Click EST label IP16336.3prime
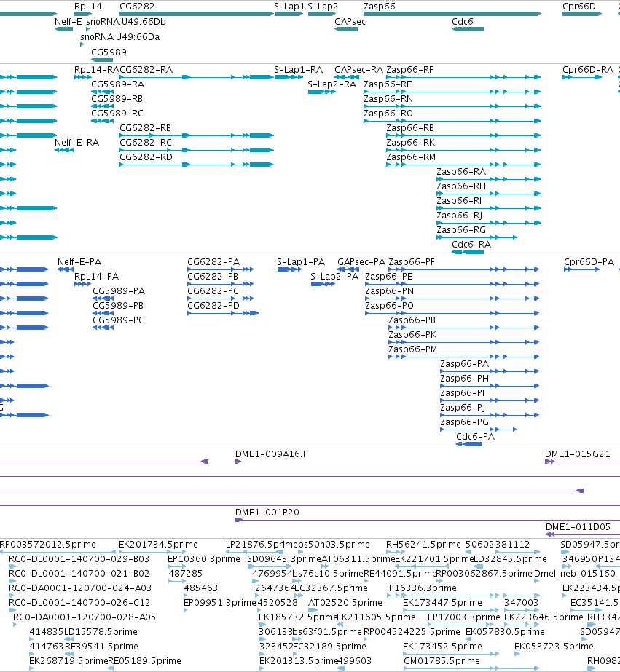The width and height of the screenshot is (620, 672). [x=422, y=588]
